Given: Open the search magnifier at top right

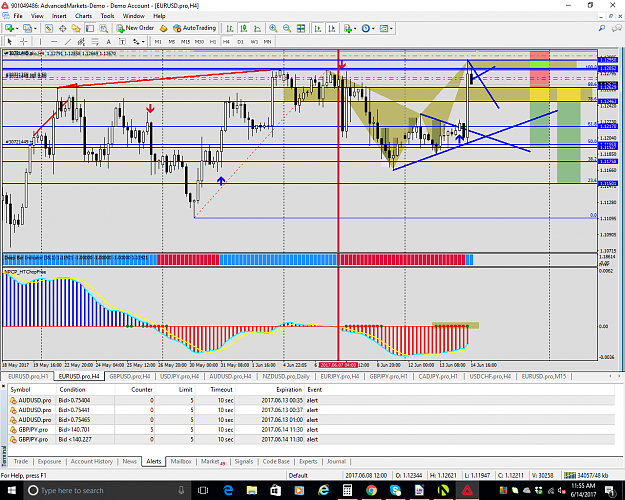Looking at the screenshot, I should tap(602, 28).
